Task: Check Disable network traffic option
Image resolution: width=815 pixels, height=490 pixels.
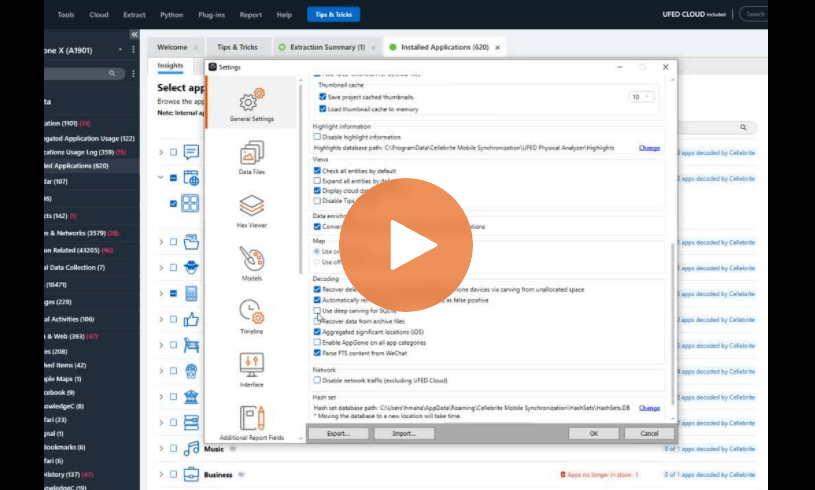Action: pyautogui.click(x=317, y=380)
